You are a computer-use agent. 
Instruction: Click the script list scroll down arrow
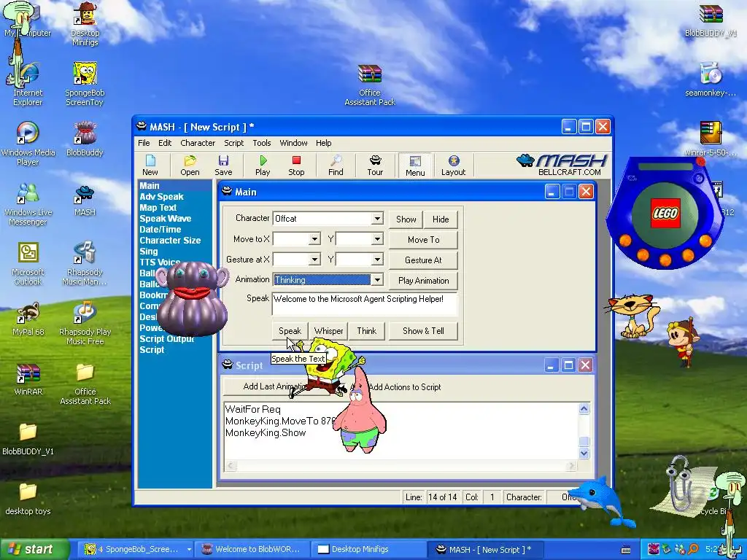point(584,453)
